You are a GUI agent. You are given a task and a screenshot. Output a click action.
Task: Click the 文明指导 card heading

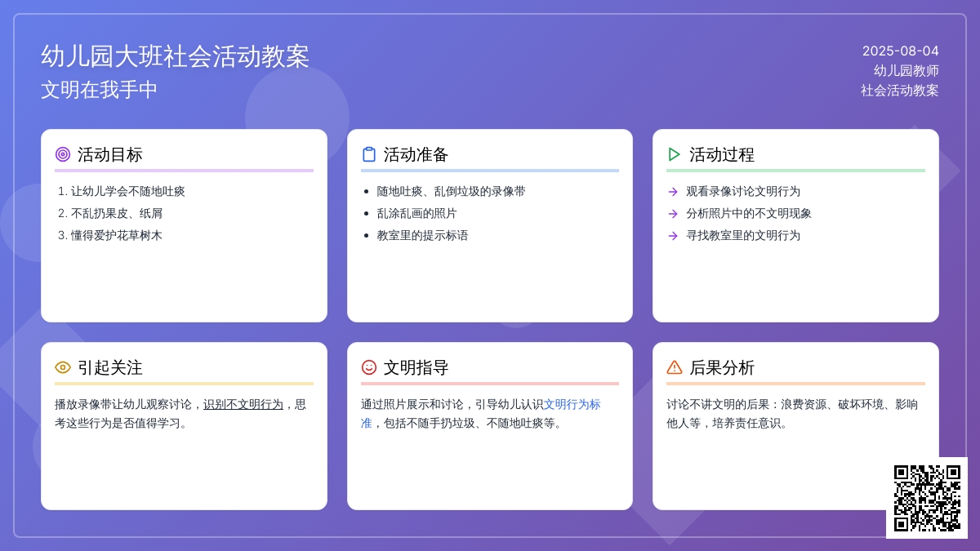(416, 367)
